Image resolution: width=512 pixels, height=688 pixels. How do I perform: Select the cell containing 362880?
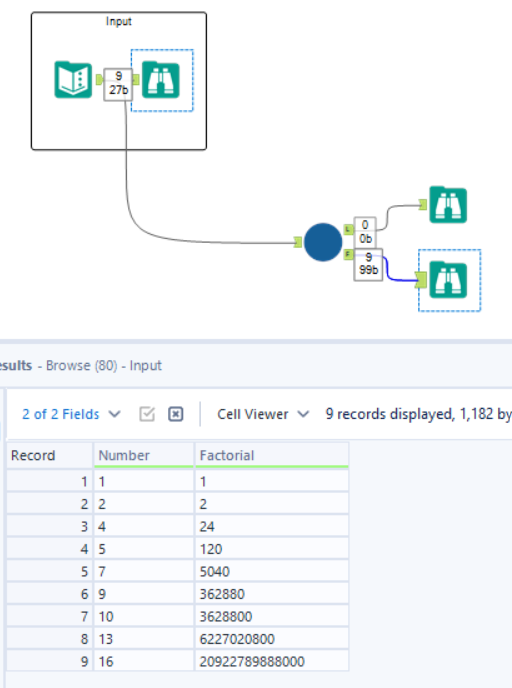(272, 594)
